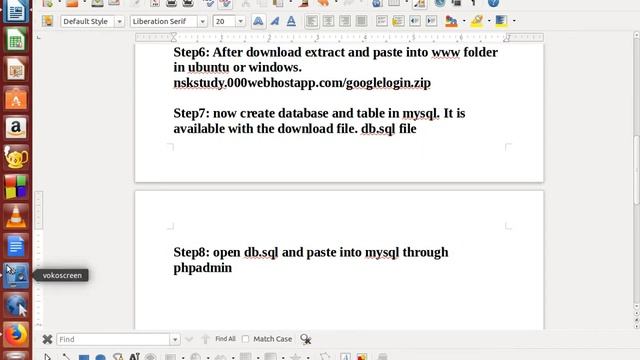Click the launcher icon with colored squares

[x=16, y=187]
